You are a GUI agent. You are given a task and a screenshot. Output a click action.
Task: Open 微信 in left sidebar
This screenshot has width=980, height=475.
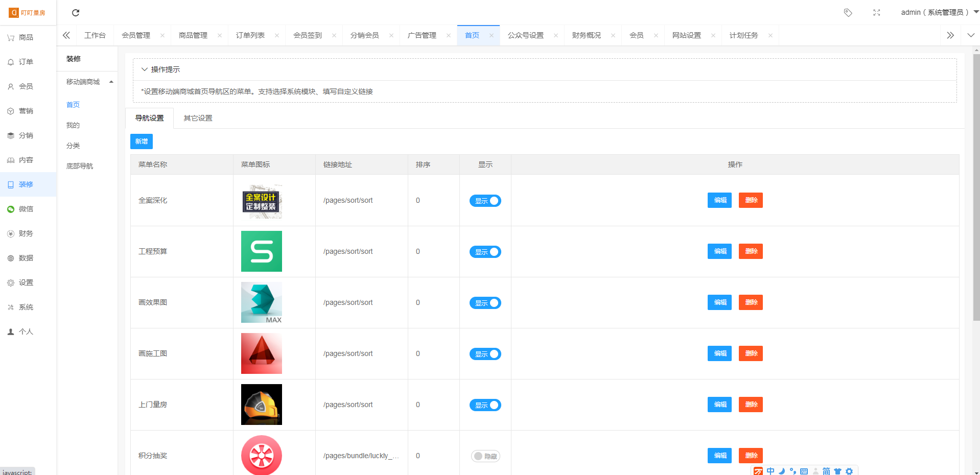click(28, 209)
